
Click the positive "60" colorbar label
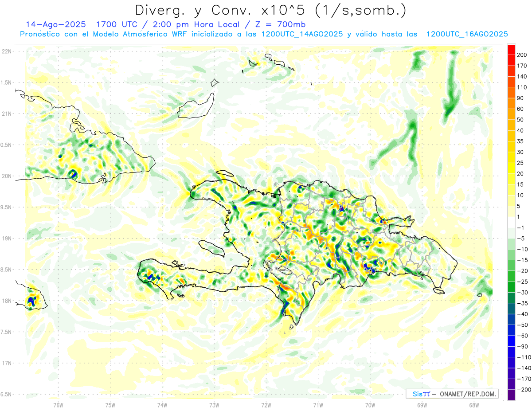[520, 109]
